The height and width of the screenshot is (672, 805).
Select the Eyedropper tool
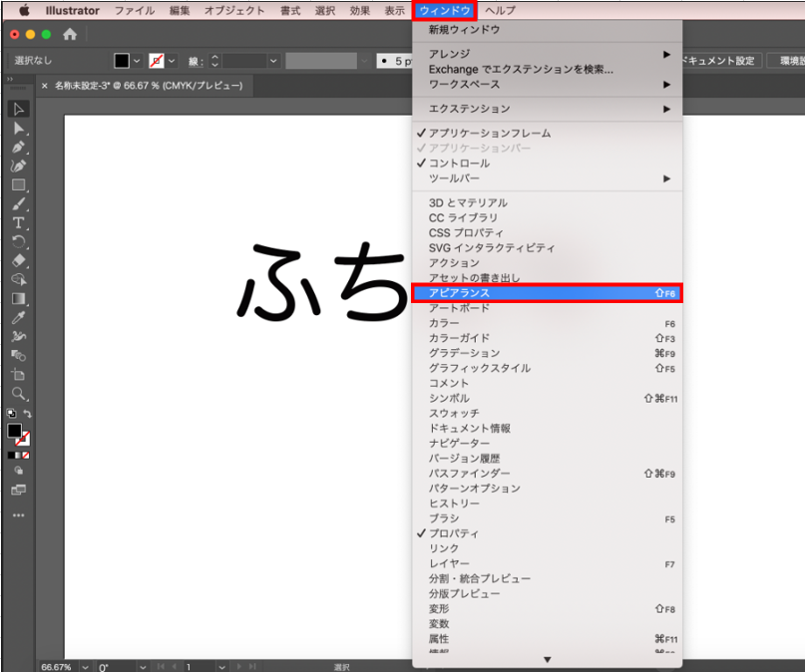(x=19, y=317)
